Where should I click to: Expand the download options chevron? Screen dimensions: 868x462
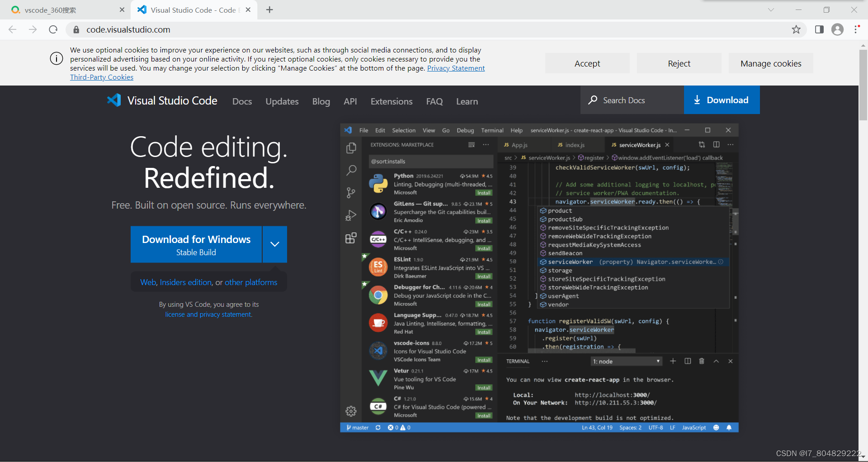click(275, 244)
